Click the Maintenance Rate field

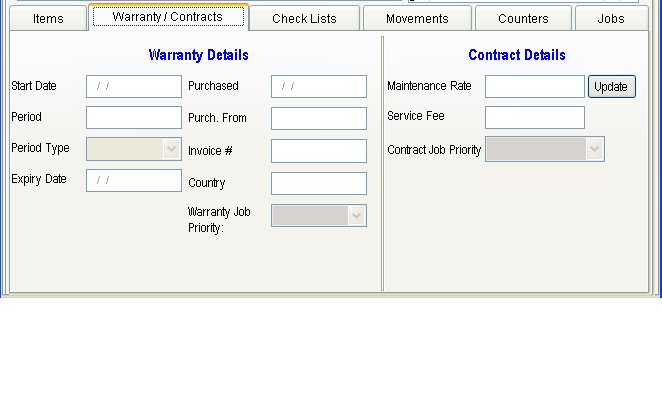coord(534,87)
